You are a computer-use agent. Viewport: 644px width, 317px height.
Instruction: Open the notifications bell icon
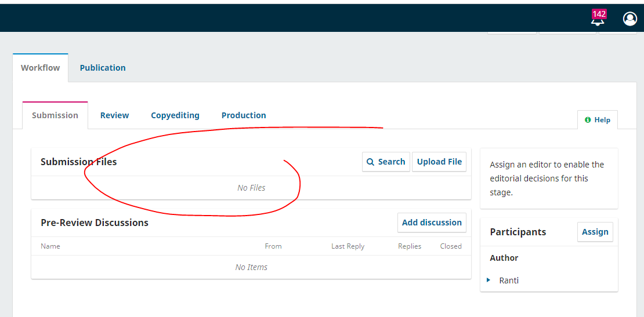(x=597, y=20)
